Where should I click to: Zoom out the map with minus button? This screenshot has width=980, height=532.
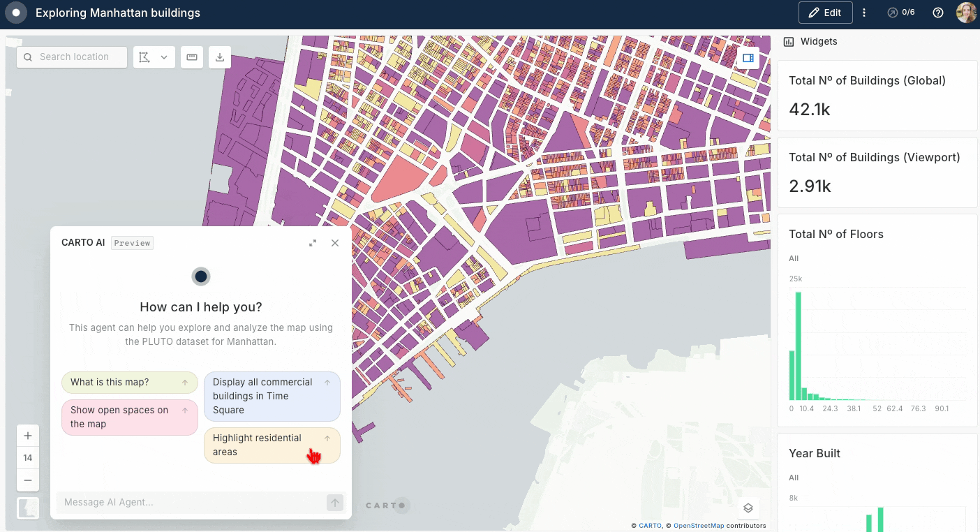tap(28, 480)
